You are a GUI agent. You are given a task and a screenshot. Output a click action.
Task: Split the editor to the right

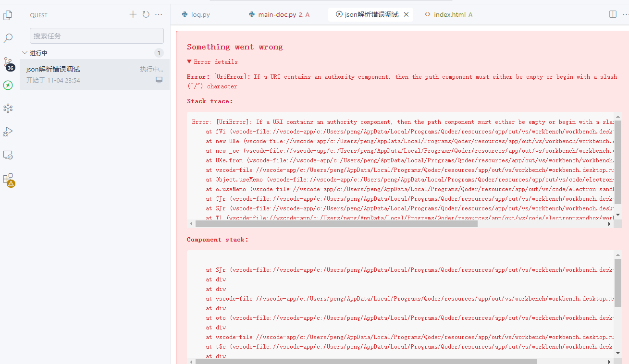[x=613, y=14]
